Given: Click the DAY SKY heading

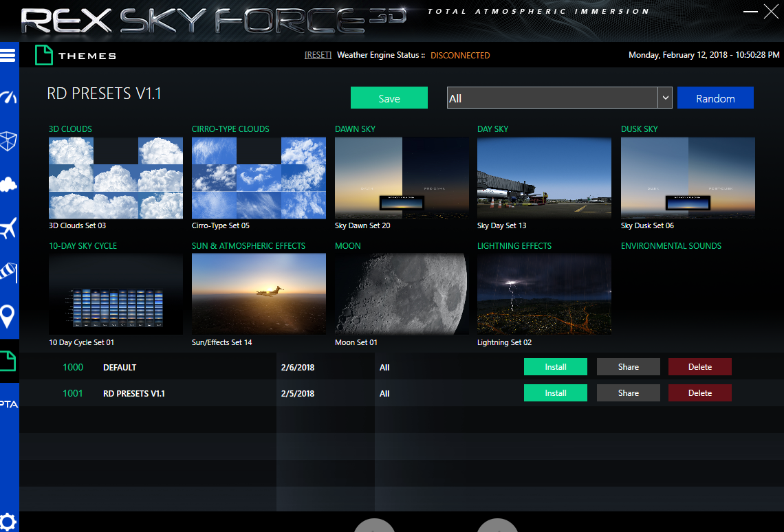Looking at the screenshot, I should pyautogui.click(x=492, y=129).
